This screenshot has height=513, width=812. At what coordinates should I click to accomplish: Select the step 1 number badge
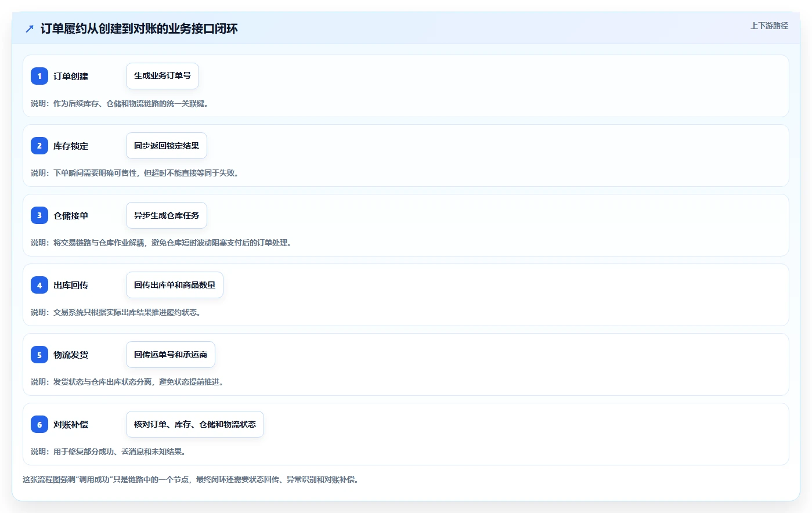pyautogui.click(x=39, y=76)
